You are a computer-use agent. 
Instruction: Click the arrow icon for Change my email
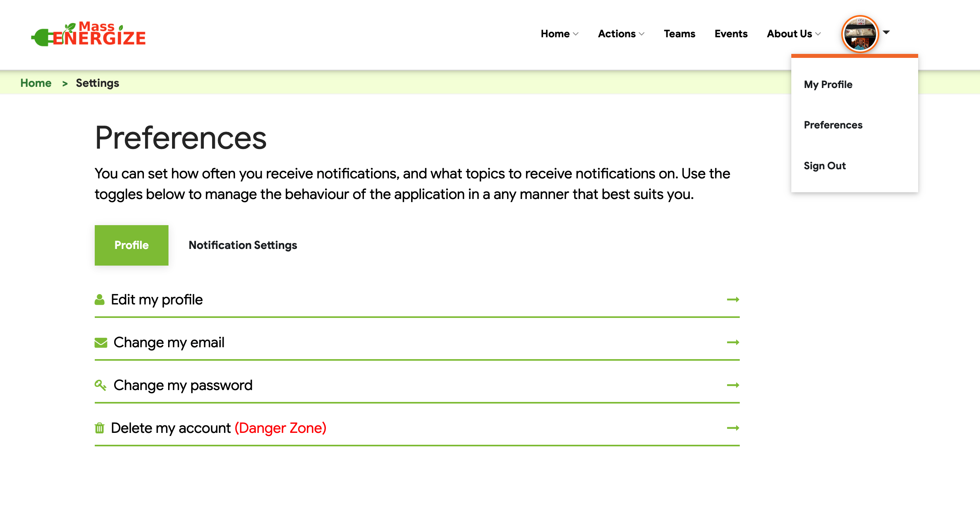click(733, 342)
